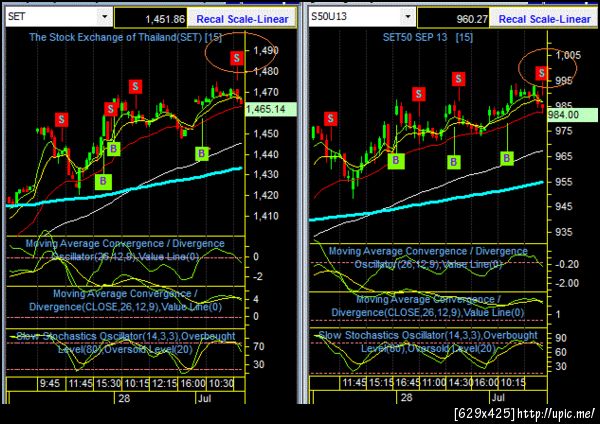Click the 12:15 time label on SET chart

164,383
